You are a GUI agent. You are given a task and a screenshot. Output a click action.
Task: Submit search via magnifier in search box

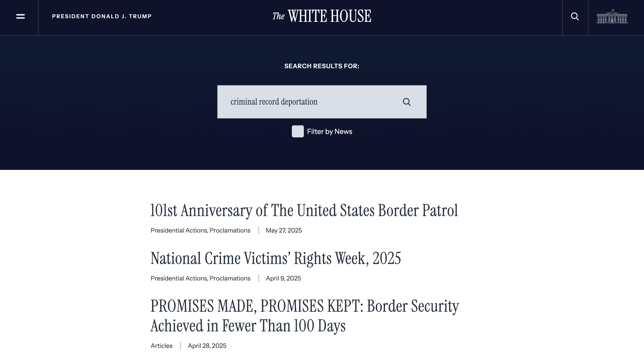point(406,102)
